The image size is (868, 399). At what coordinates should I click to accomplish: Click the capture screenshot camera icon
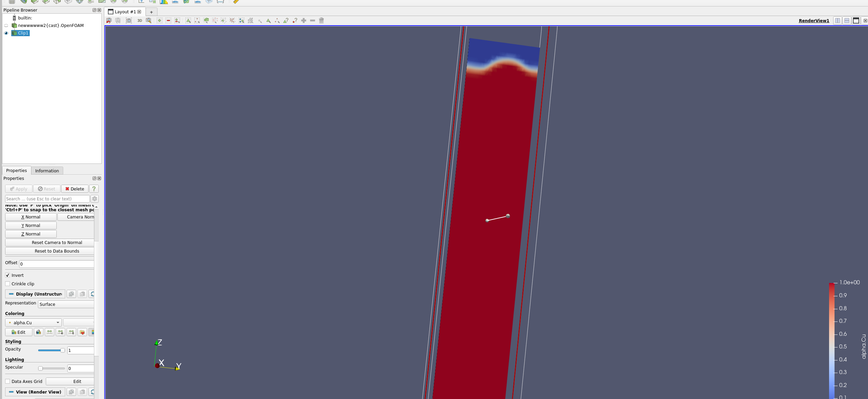(129, 20)
